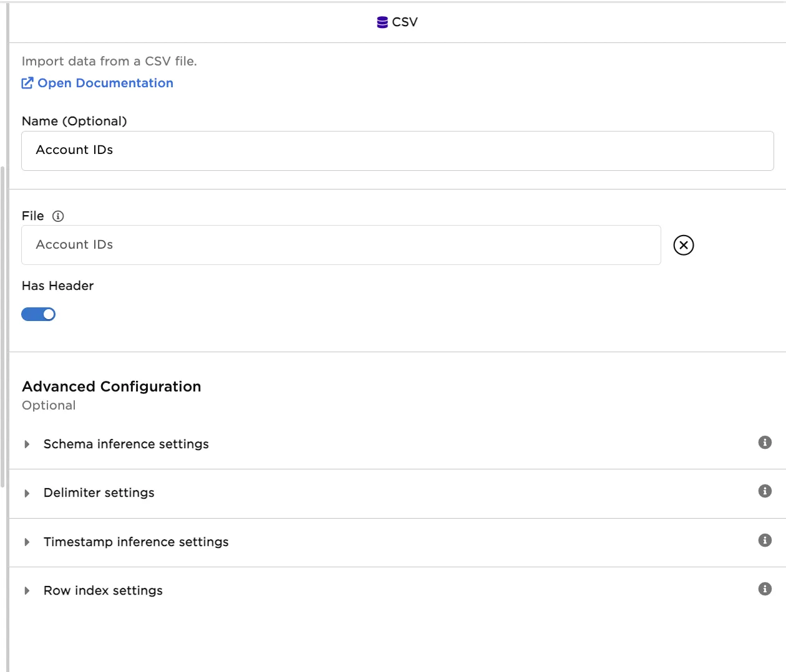Click the info icon for Schema inference settings
The height and width of the screenshot is (672, 786).
[765, 443]
